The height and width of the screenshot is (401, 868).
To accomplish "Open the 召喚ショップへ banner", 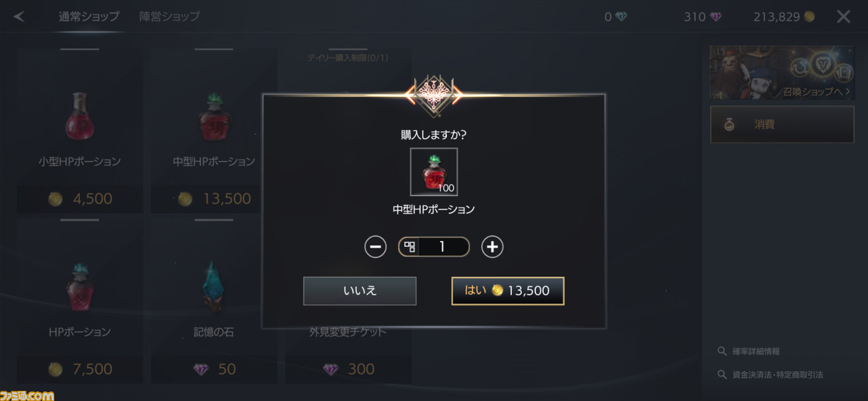I will [782, 73].
